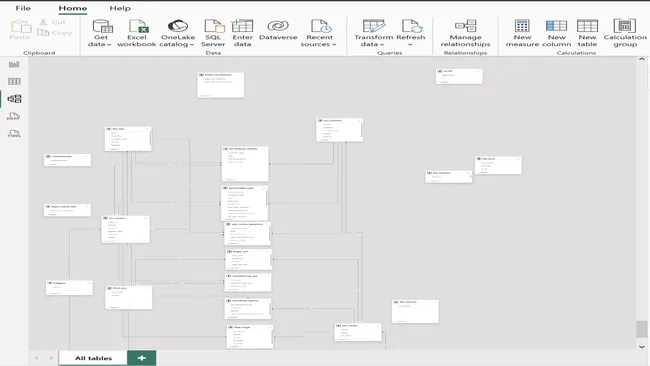Switch to Table view in sidebar
This screenshot has height=366, width=650.
click(14, 82)
